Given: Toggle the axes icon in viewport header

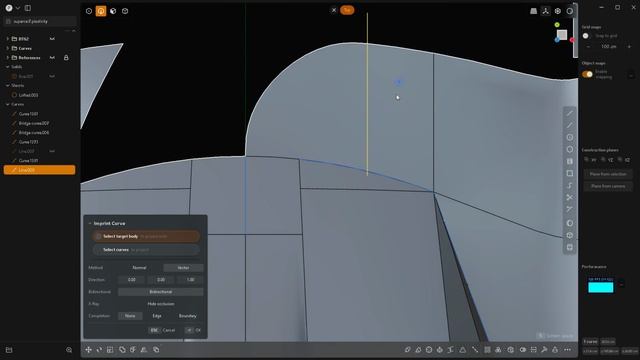Looking at the screenshot, I should [x=546, y=11].
